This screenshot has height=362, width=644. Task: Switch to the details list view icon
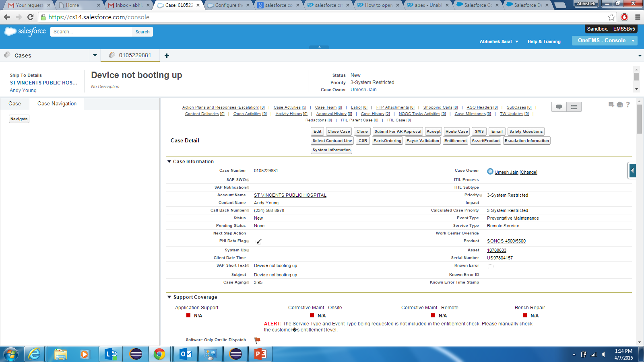[x=574, y=107]
